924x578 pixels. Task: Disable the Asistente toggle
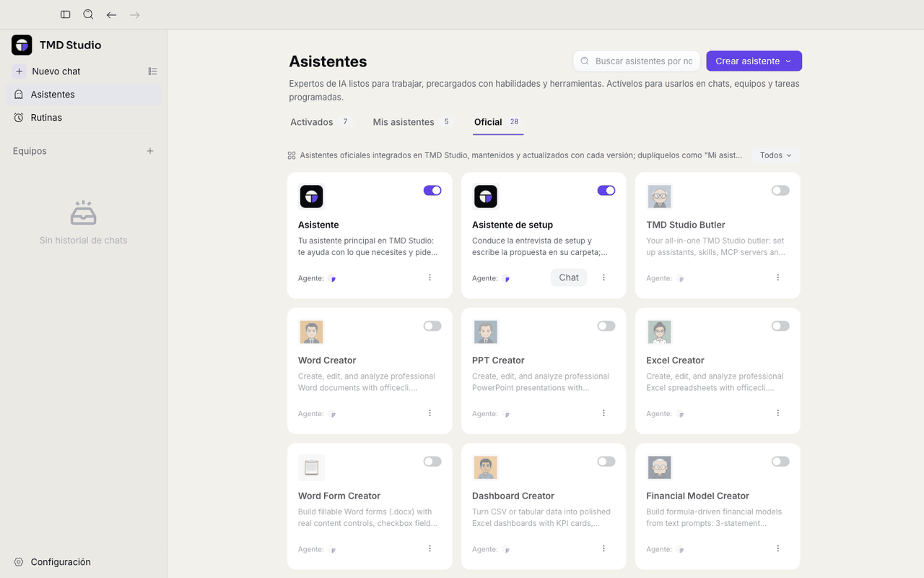pos(432,191)
